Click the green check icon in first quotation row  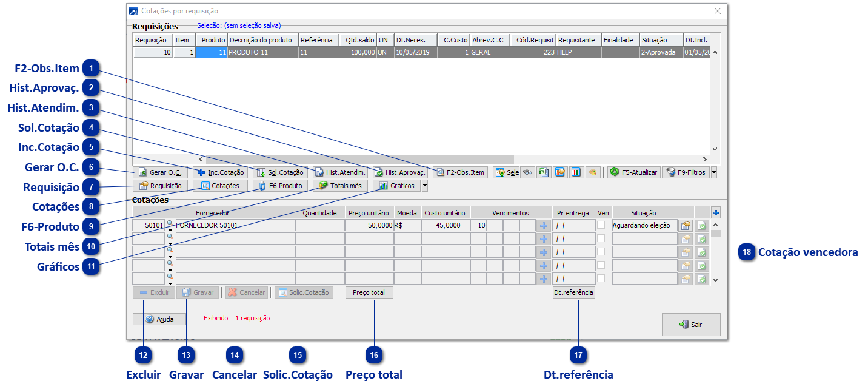[702, 225]
